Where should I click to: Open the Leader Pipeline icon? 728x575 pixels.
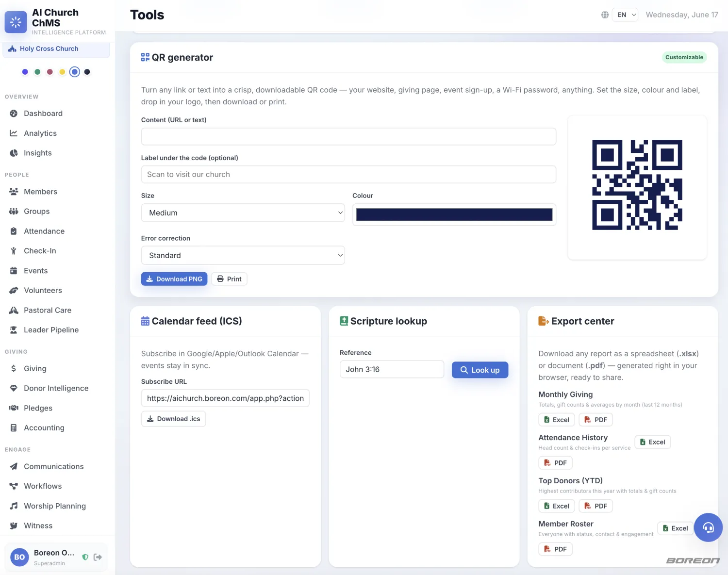(x=14, y=330)
